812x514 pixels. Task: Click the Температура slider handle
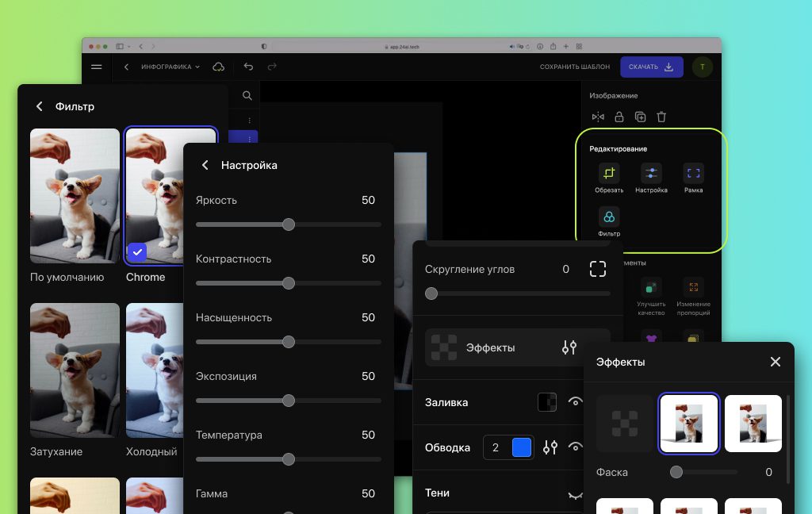[289, 459]
